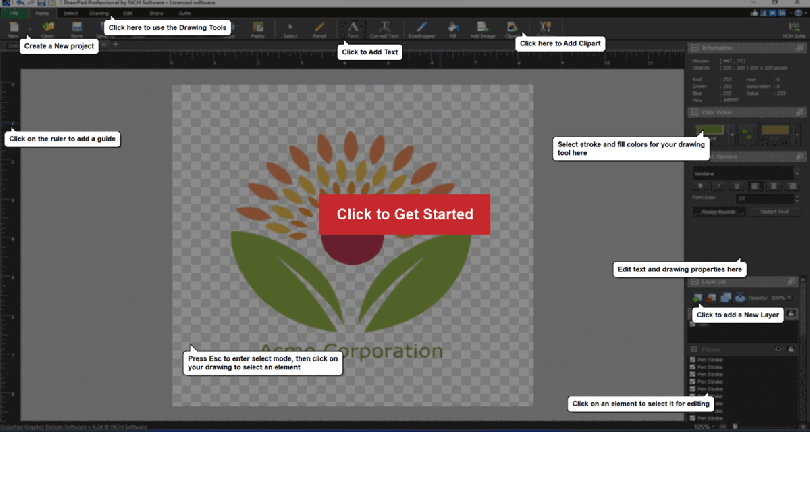Uncheck the topmost Pen Stroke checkbox
Screen dimensions: 810x481
click(x=692, y=359)
